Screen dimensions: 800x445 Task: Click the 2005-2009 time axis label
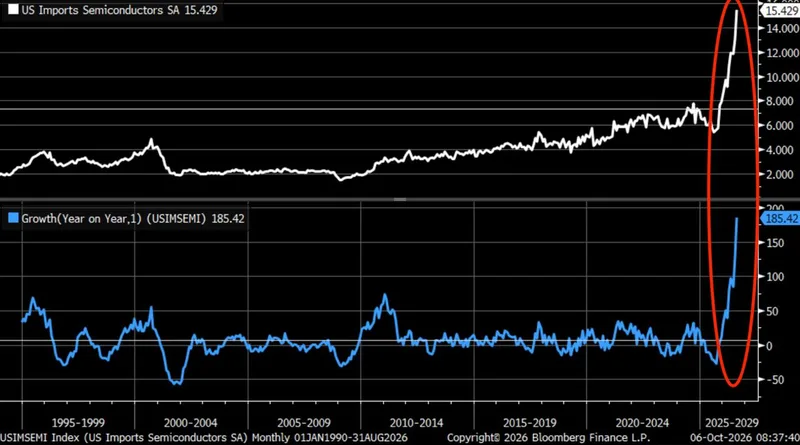point(304,423)
